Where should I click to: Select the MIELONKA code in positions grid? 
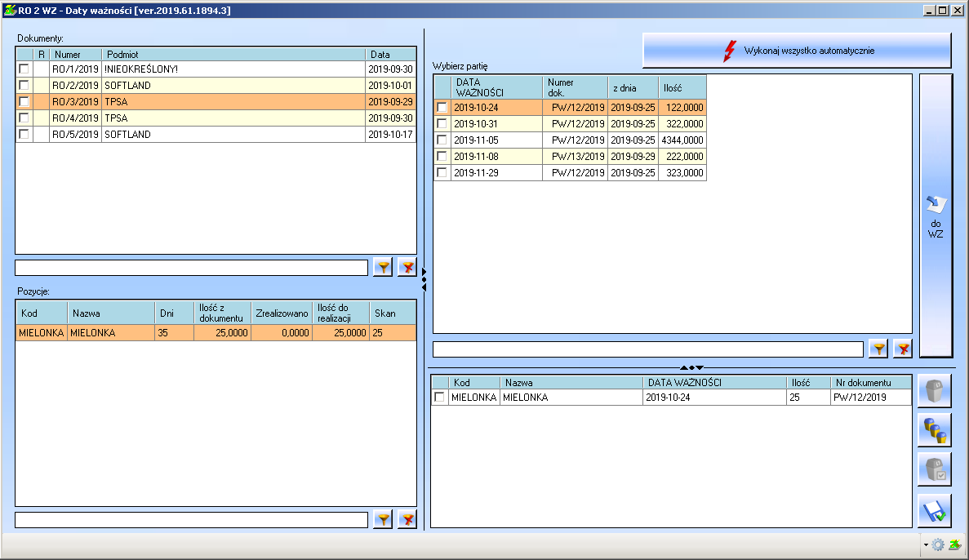pos(42,332)
